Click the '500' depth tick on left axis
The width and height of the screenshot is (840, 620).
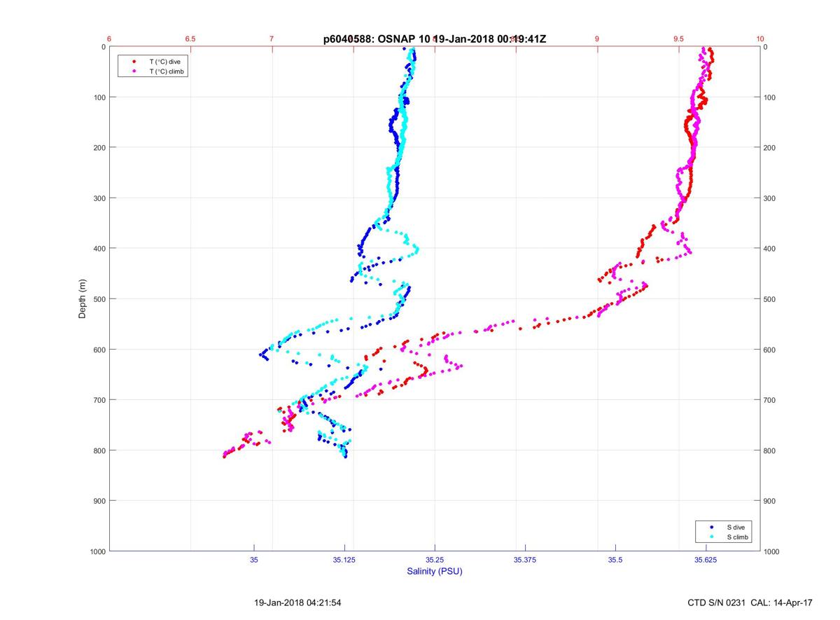[x=98, y=299]
